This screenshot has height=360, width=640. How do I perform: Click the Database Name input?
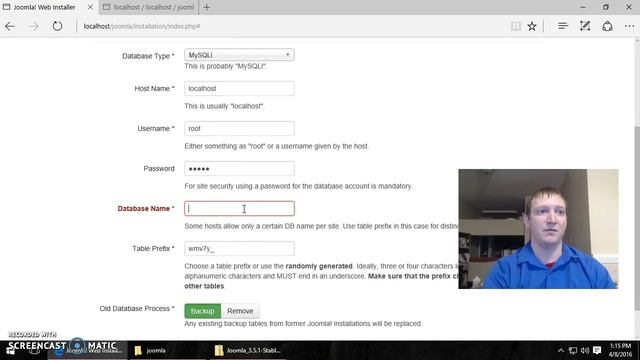point(239,208)
